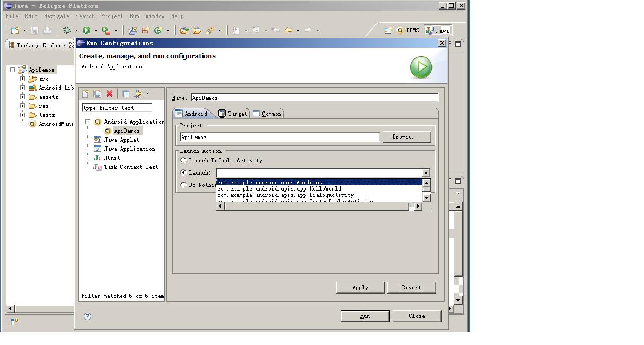Click the New wizard toolbar icon
The image size is (644, 345).
[x=15, y=31]
